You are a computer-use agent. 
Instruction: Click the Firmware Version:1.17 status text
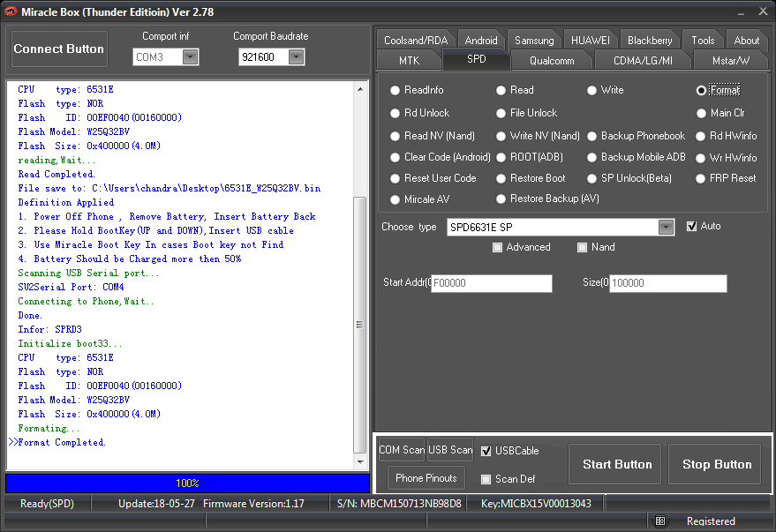tap(253, 503)
